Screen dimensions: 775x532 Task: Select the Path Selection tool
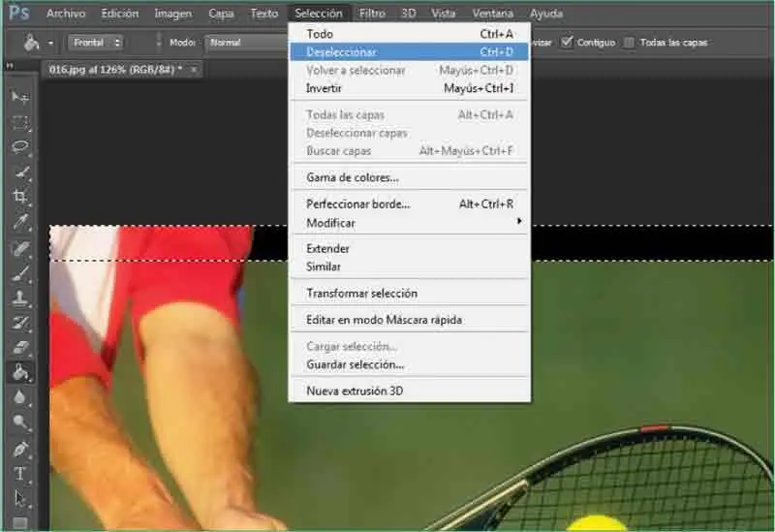click(x=19, y=498)
